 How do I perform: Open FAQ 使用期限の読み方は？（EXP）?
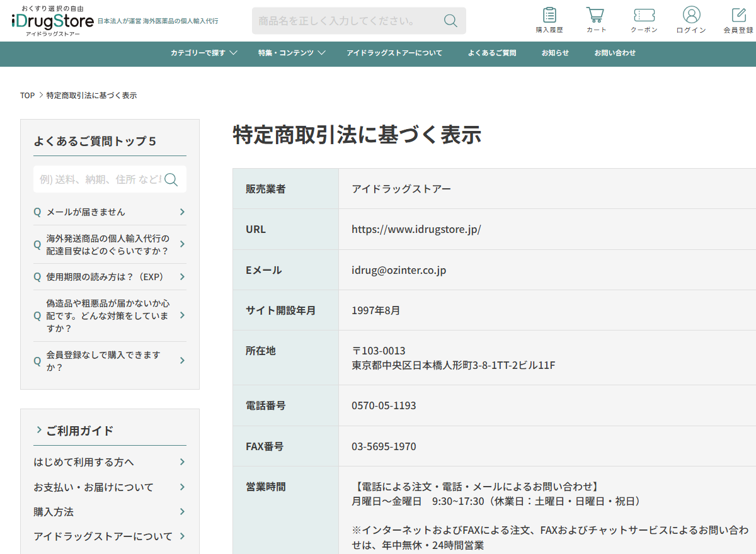(105, 277)
